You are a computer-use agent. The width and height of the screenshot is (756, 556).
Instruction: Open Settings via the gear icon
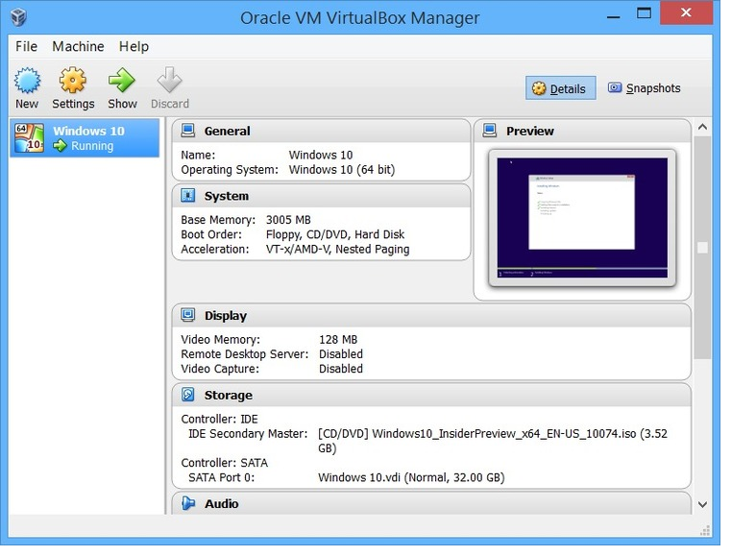[x=73, y=80]
